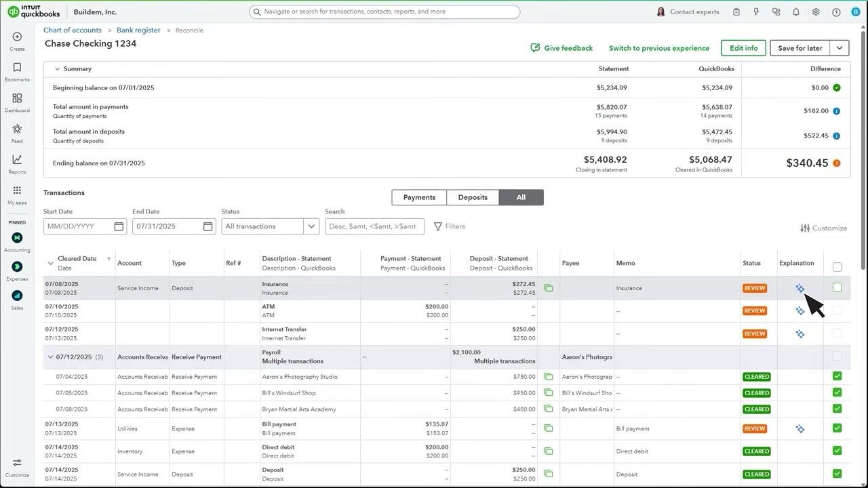
Task: Open AI explanation for Bill payment row
Action: point(800,429)
